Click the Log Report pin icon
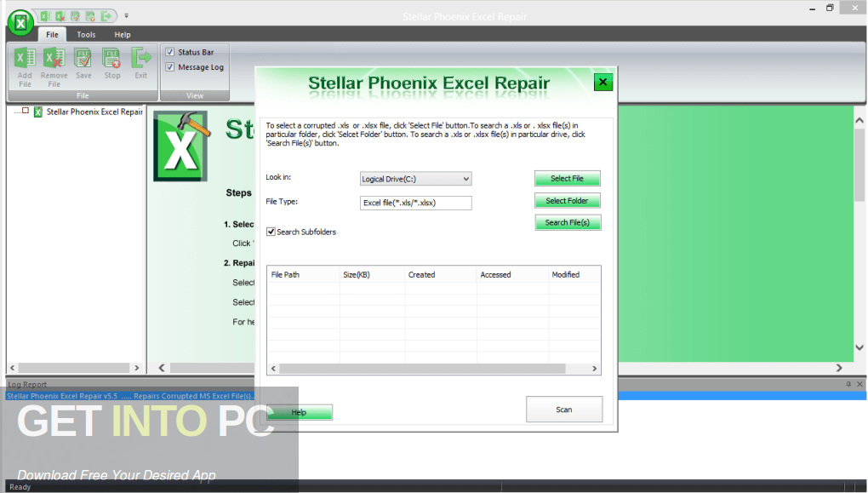The width and height of the screenshot is (868, 493). click(x=848, y=384)
